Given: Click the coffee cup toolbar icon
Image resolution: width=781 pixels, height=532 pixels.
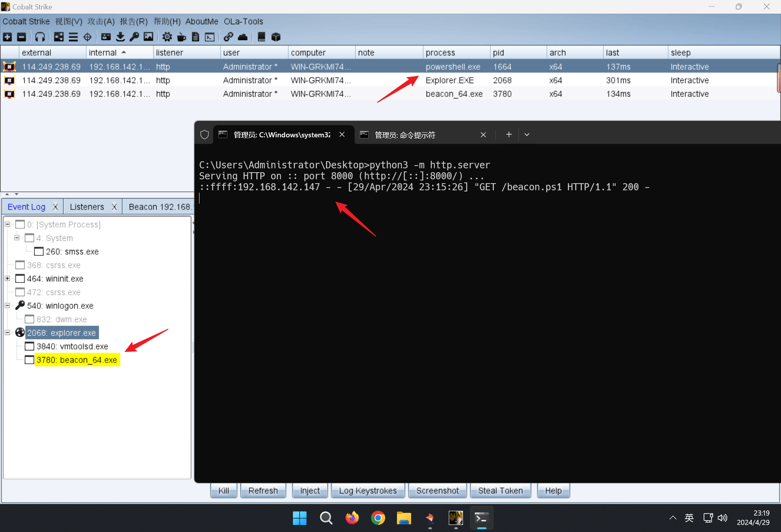Looking at the screenshot, I should 181,37.
